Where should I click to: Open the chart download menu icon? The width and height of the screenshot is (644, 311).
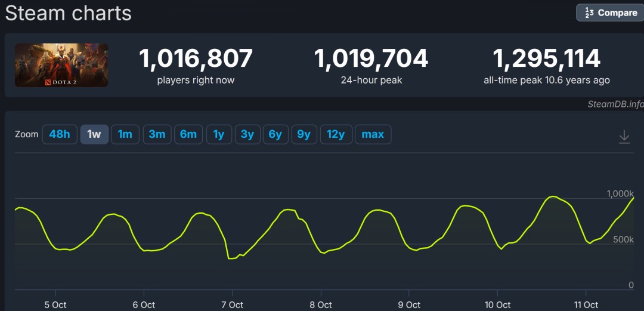point(624,136)
